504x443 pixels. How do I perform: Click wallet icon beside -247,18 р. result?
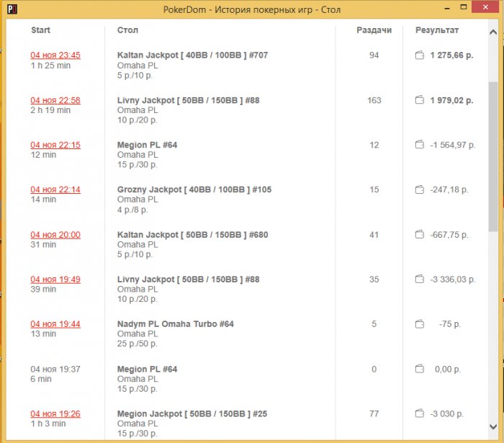[x=420, y=189]
